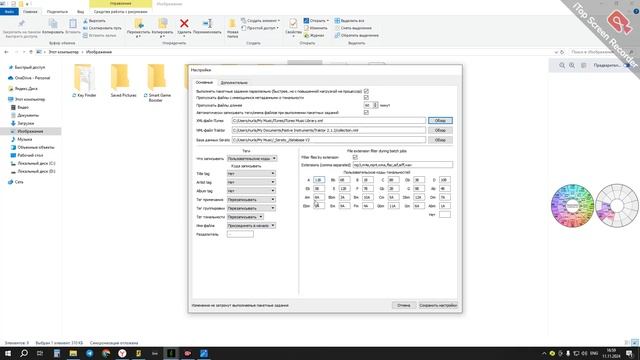Image resolution: width=640 pixels, height=360 pixels.
Task: Click the Select all item in ribbon
Action: click(349, 20)
